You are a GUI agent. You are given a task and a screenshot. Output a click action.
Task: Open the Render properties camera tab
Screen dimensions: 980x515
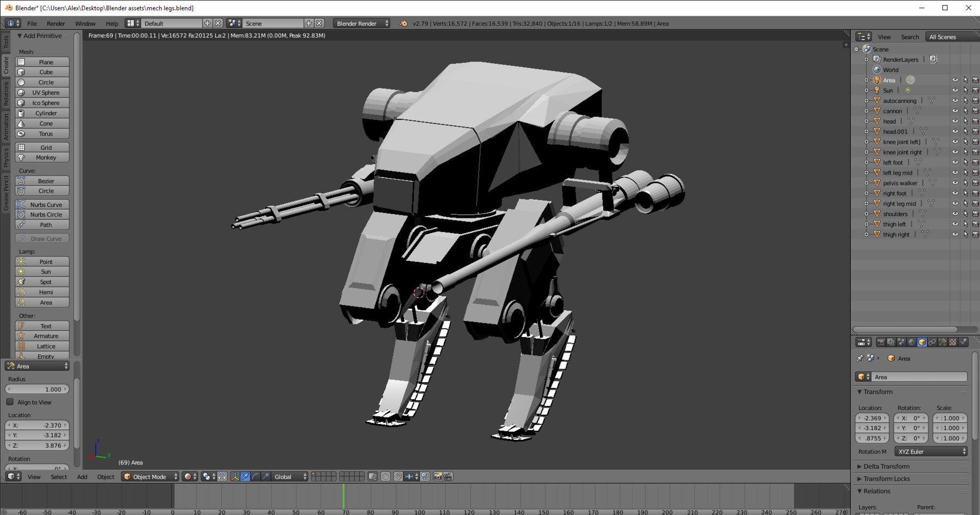tap(880, 342)
